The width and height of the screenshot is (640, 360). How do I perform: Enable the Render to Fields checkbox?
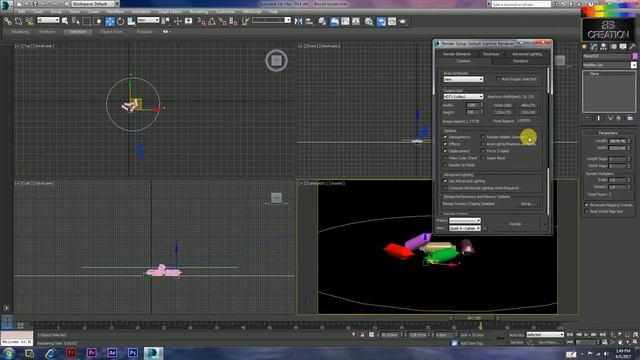click(445, 165)
